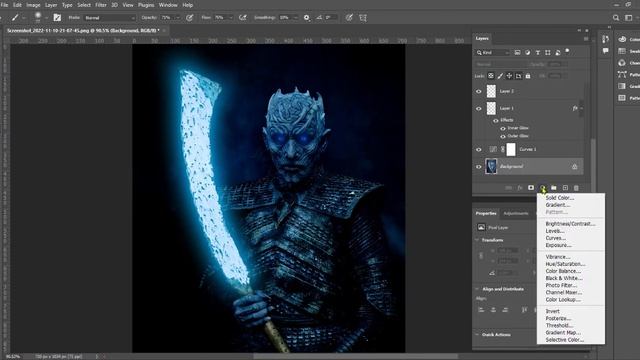
Task: Open the Flow value dropdown arrow
Action: pos(231,18)
